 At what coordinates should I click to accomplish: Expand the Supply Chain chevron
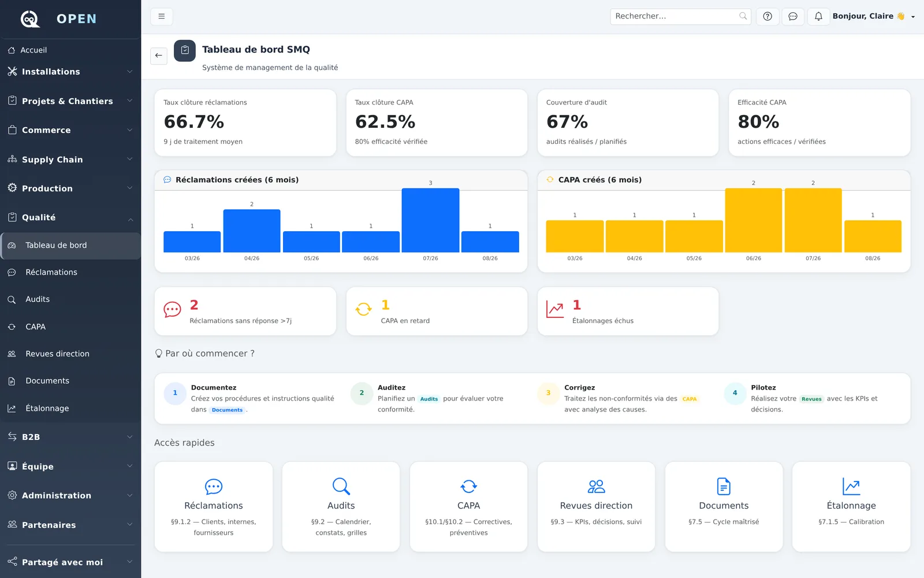pyautogui.click(x=130, y=159)
